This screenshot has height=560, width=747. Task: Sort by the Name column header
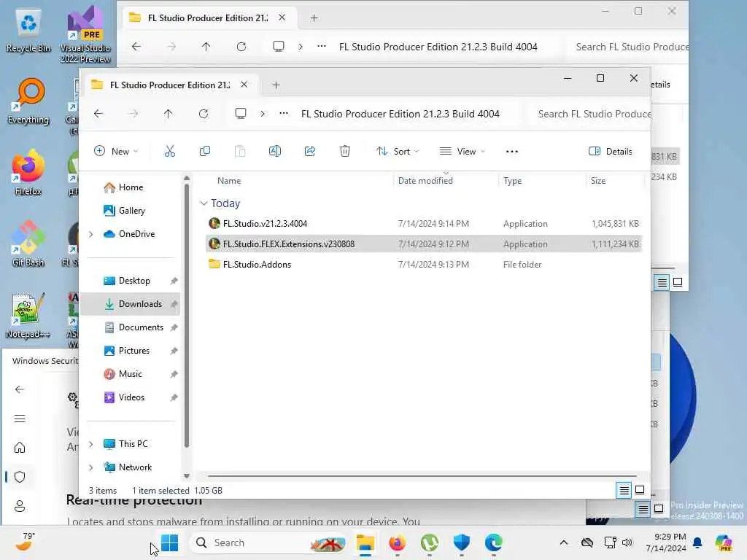[x=229, y=181]
